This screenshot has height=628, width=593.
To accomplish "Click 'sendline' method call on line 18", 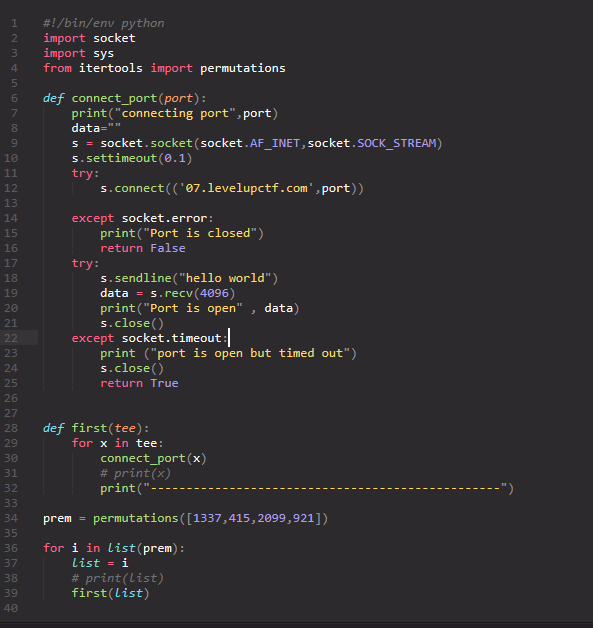I will click(x=143, y=278).
